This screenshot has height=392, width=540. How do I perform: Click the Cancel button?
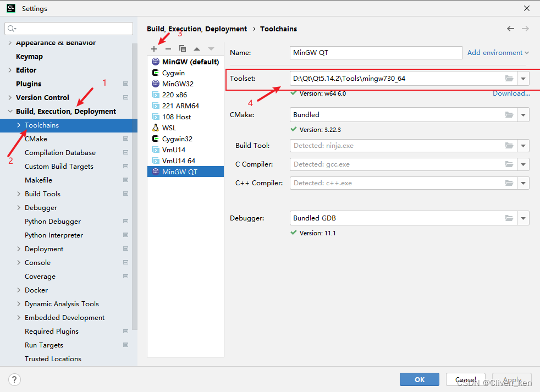466,379
